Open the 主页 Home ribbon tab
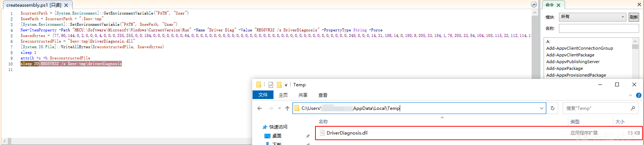 283,95
